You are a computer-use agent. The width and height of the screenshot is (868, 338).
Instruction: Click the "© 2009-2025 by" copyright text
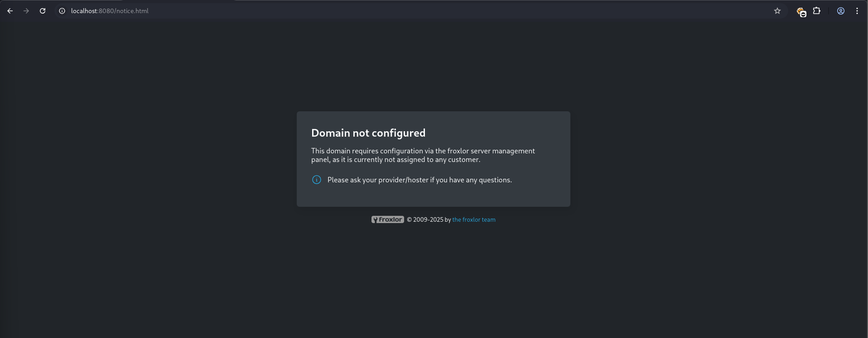click(x=429, y=219)
